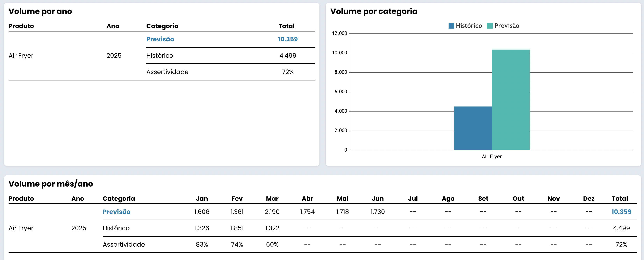Viewport: 644px width, 260px height.
Task: Click the Histórico legend label in chart
Action: (469, 26)
